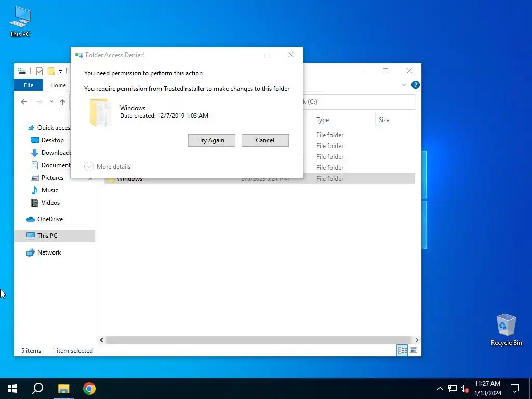The height and width of the screenshot is (399, 532).
Task: Open Downloads in the navigation pane
Action: coord(50,153)
